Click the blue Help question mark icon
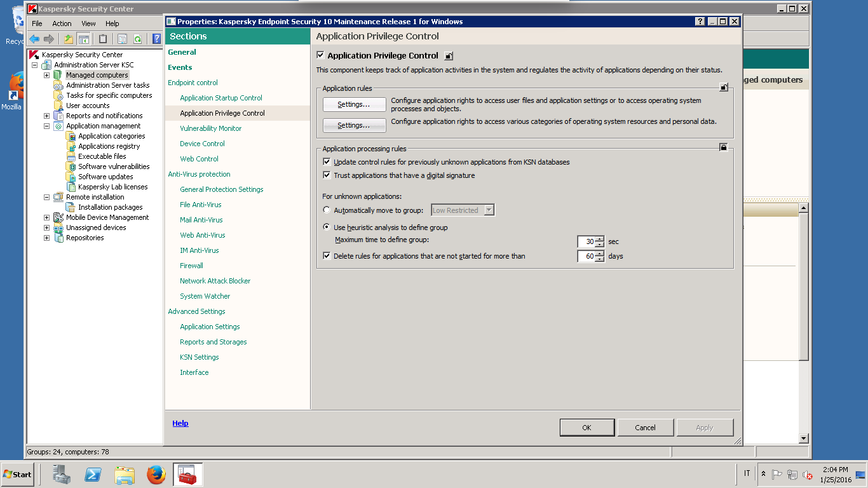 click(157, 39)
